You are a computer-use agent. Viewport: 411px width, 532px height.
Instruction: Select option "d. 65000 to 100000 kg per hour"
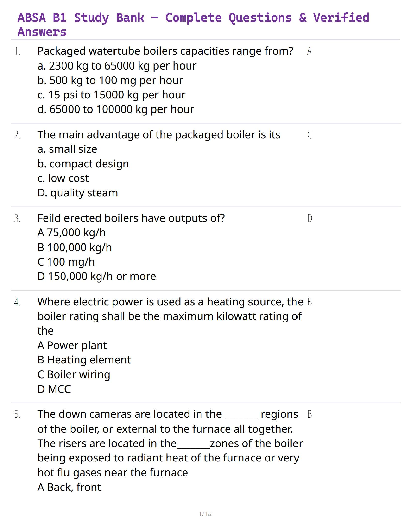[x=116, y=109]
